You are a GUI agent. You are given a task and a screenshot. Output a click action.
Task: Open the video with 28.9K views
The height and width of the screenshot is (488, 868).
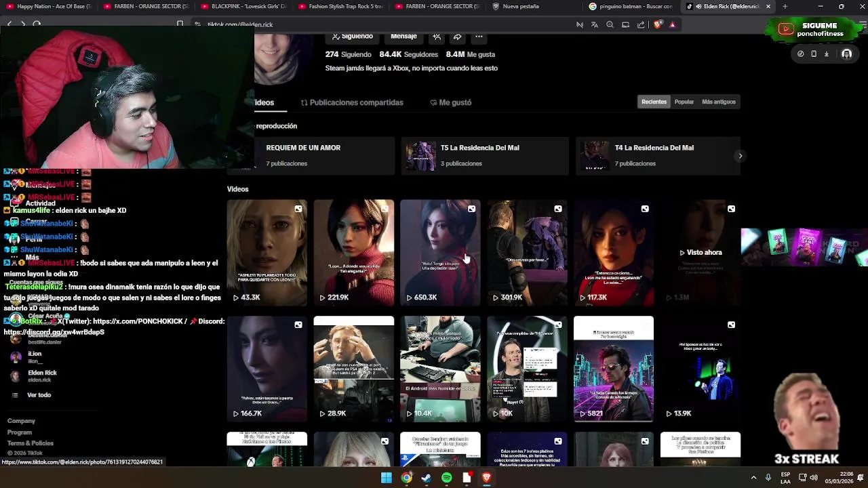353,369
